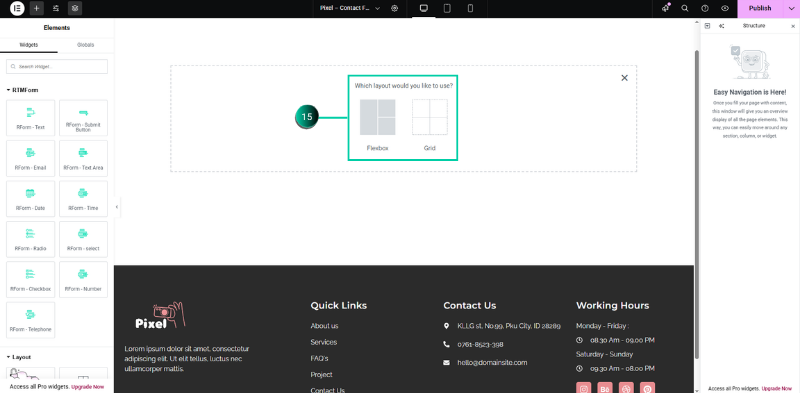Click the Instagram social icon in footer
This screenshot has width=800, height=393.
coord(584,388)
